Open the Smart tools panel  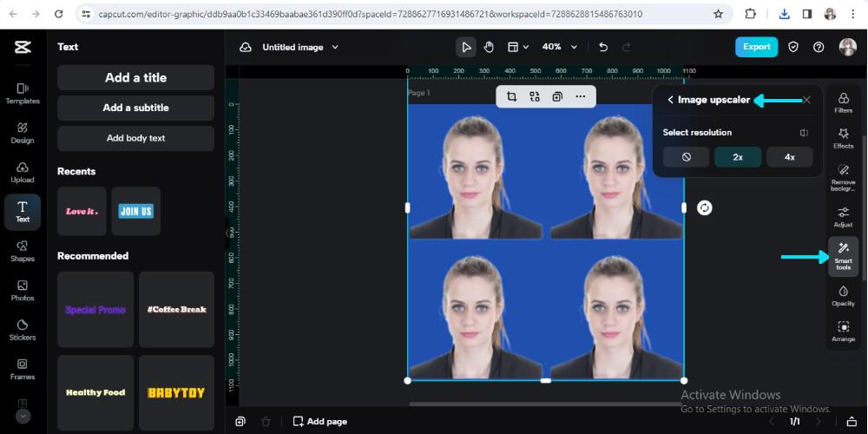pos(843,256)
